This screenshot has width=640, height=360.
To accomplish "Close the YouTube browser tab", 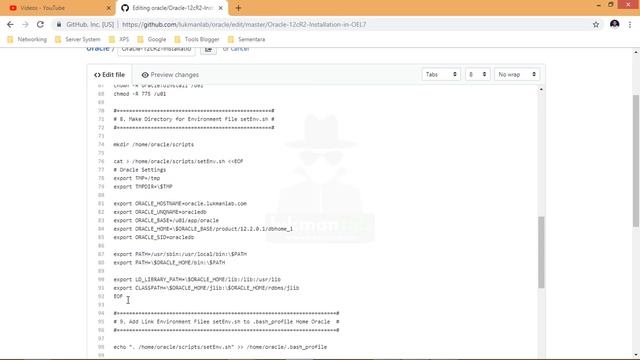I will (109, 8).
